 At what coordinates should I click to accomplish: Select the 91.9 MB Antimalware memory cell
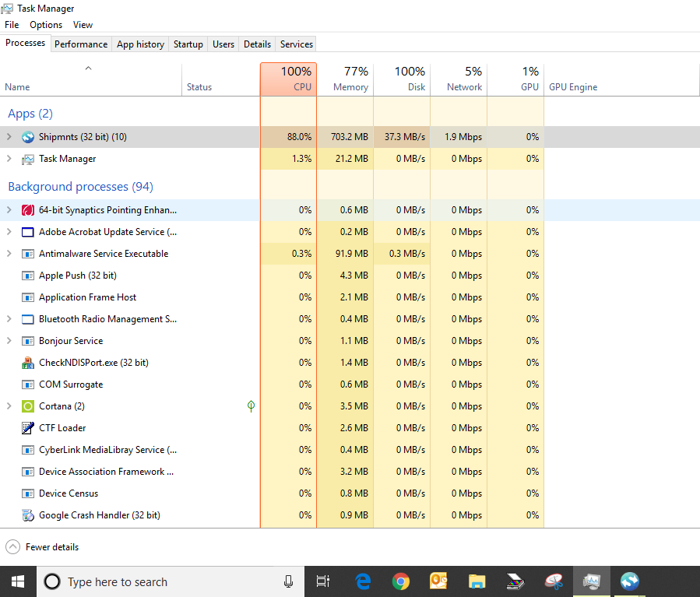point(345,254)
